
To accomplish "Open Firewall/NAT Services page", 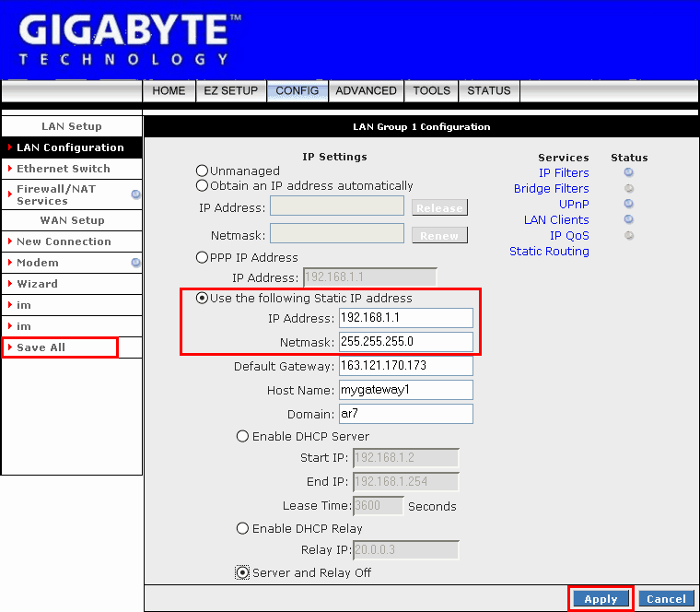I will (x=72, y=194).
